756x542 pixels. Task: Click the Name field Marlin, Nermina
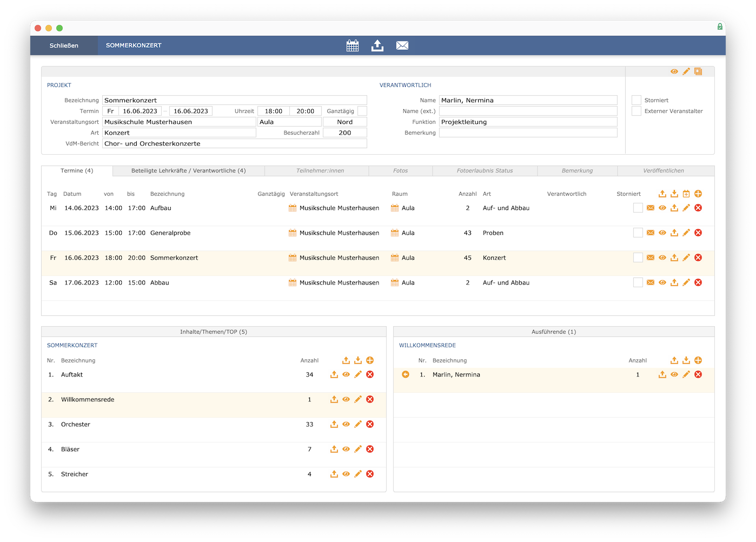pos(528,100)
